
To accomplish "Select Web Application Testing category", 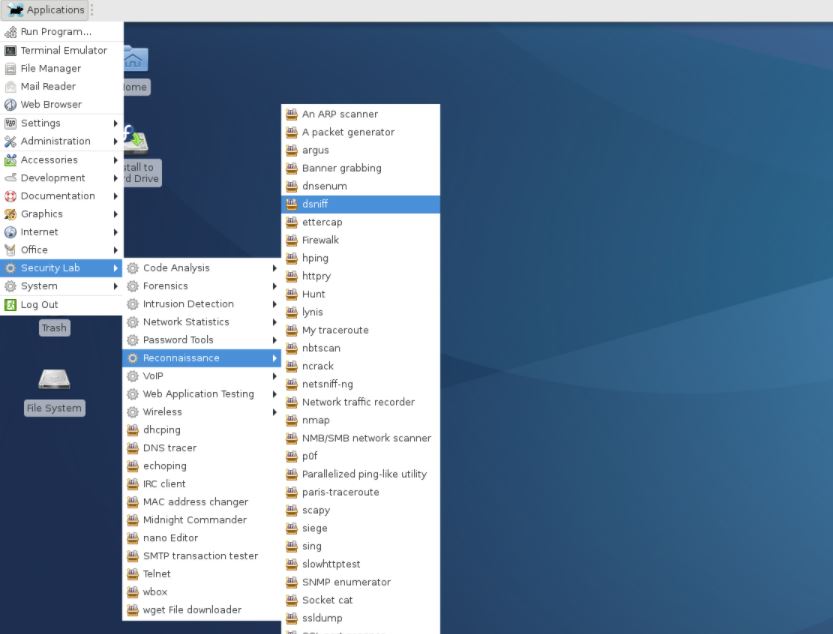I will click(x=202, y=394).
